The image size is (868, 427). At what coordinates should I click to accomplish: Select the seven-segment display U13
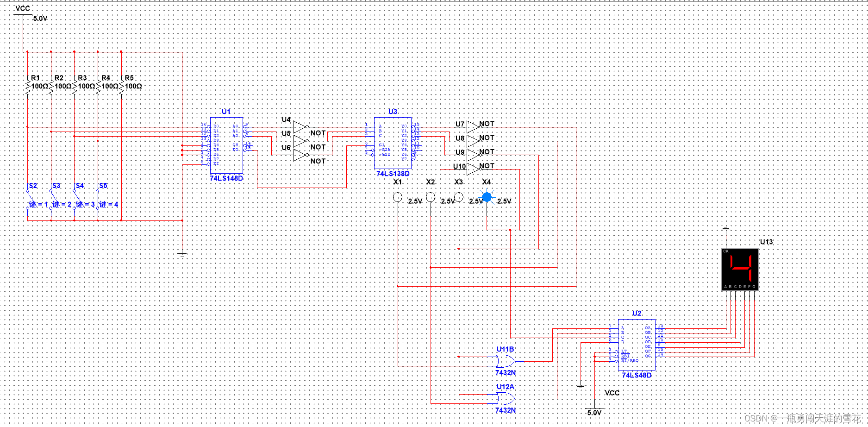(x=740, y=270)
